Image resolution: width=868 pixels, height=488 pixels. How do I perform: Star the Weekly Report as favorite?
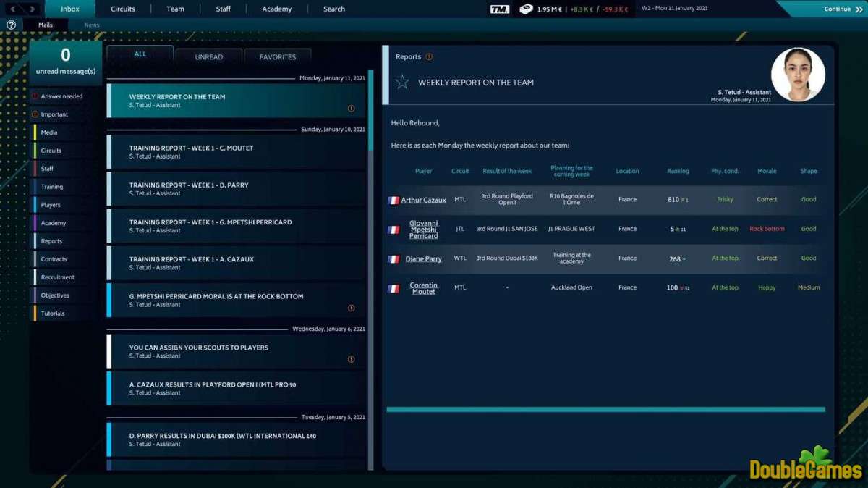point(402,83)
